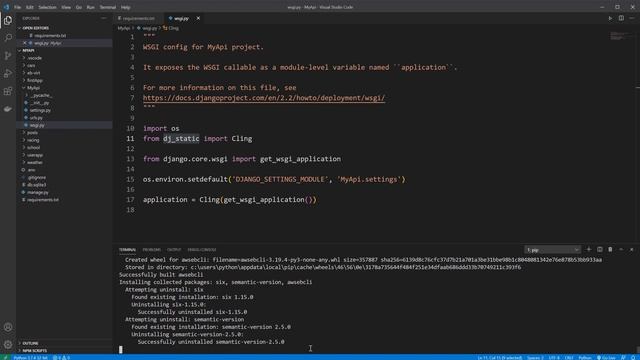Open notifications bell in status bar

coord(633,358)
